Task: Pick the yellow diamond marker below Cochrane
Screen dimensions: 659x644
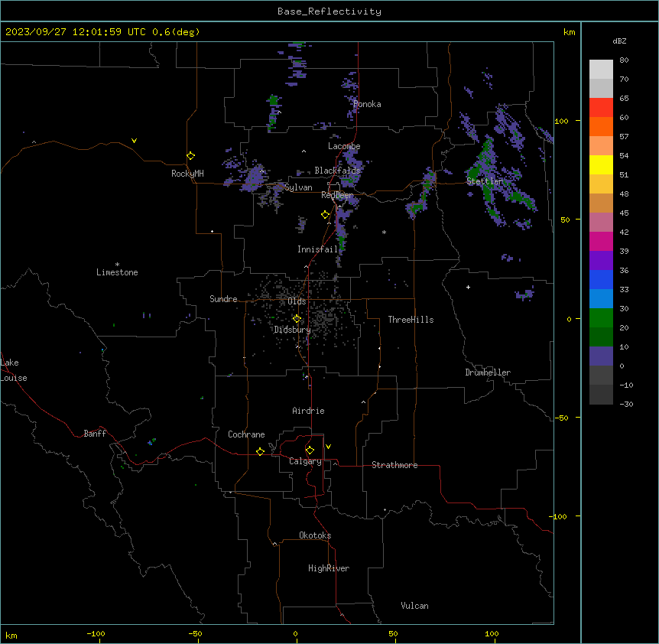Action: 260,451
